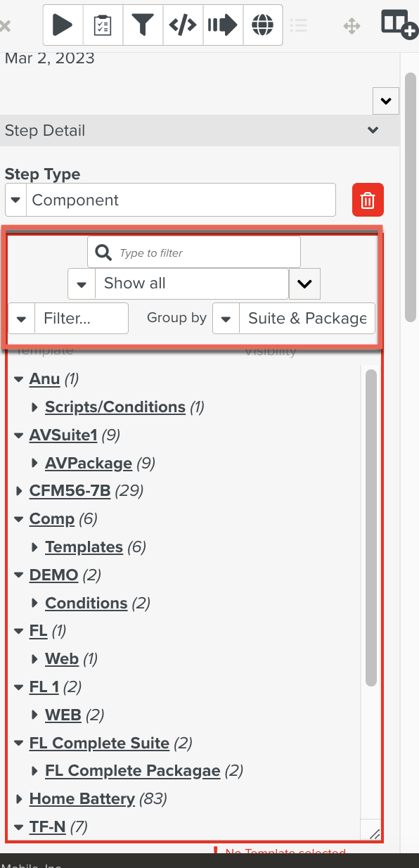The image size is (419, 868).
Task: Click the Play run button
Action: (63, 25)
